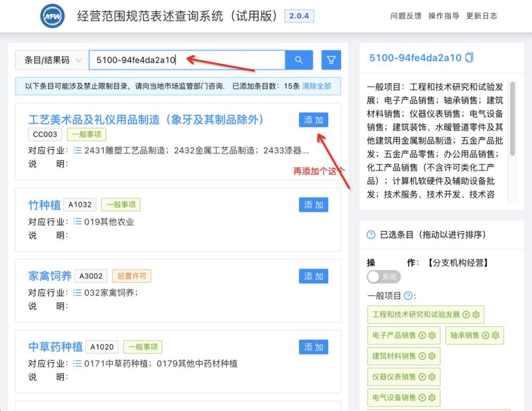Click the magnifier search button
This screenshot has width=532, height=411.
pyautogui.click(x=299, y=60)
